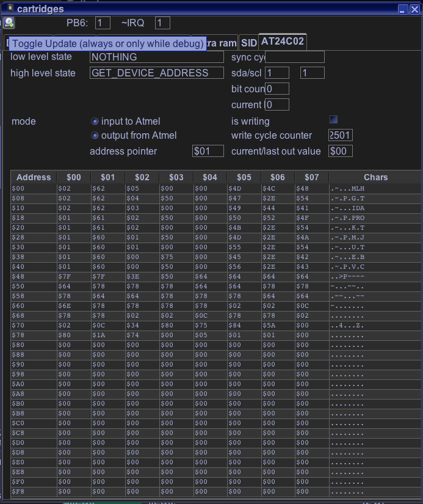Viewport: 423px width, 504px height.
Task: Click the high level state field
Action: tap(156, 73)
